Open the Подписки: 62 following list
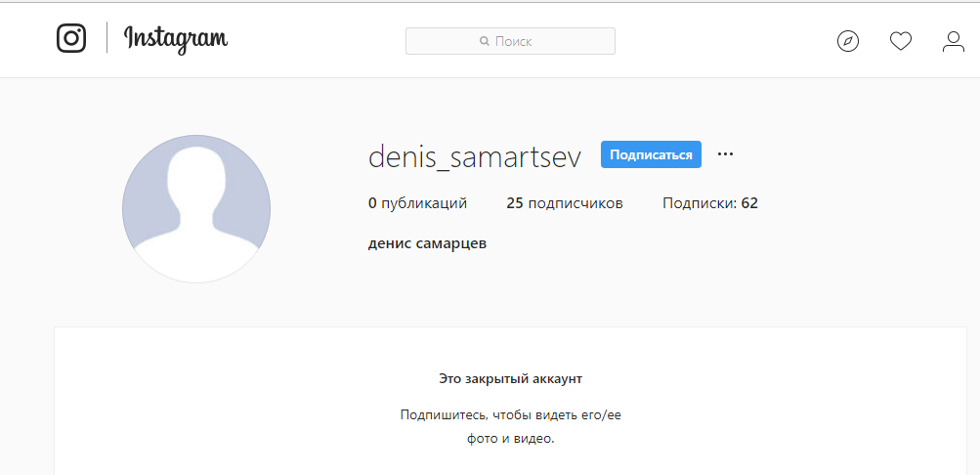Image resolution: width=980 pixels, height=475 pixels. (709, 203)
